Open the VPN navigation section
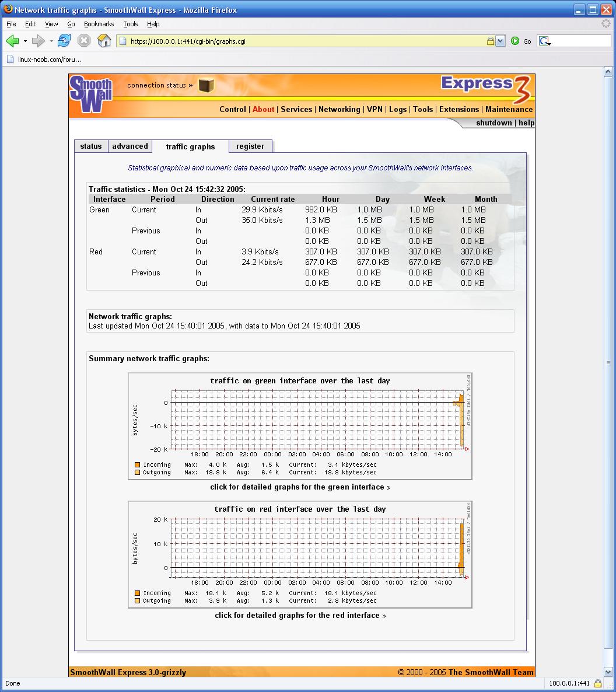Screen dimensions: 616x692 pyautogui.click(x=374, y=110)
